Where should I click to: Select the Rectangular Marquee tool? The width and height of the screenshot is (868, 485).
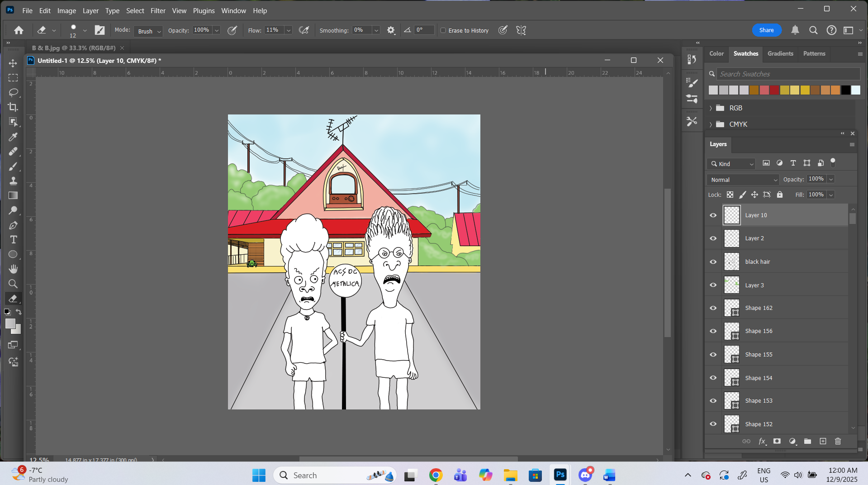(13, 78)
